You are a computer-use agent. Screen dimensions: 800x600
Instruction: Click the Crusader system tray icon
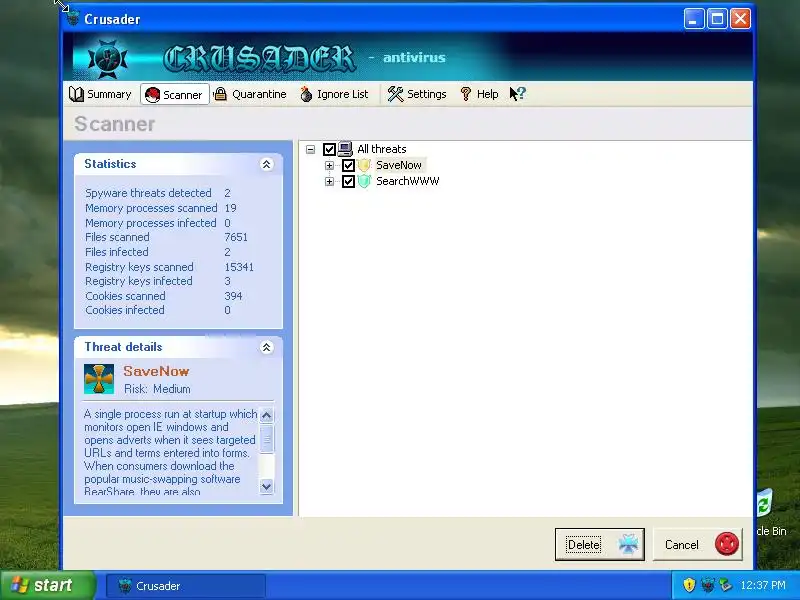[x=708, y=585]
